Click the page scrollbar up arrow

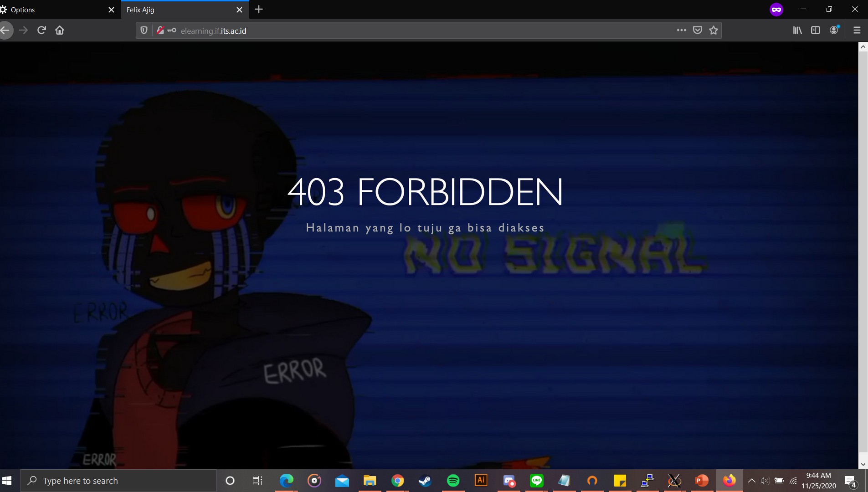tap(863, 46)
